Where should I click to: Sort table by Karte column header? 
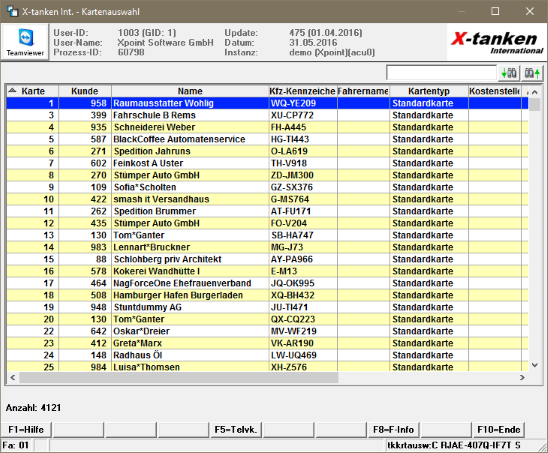coord(33,91)
